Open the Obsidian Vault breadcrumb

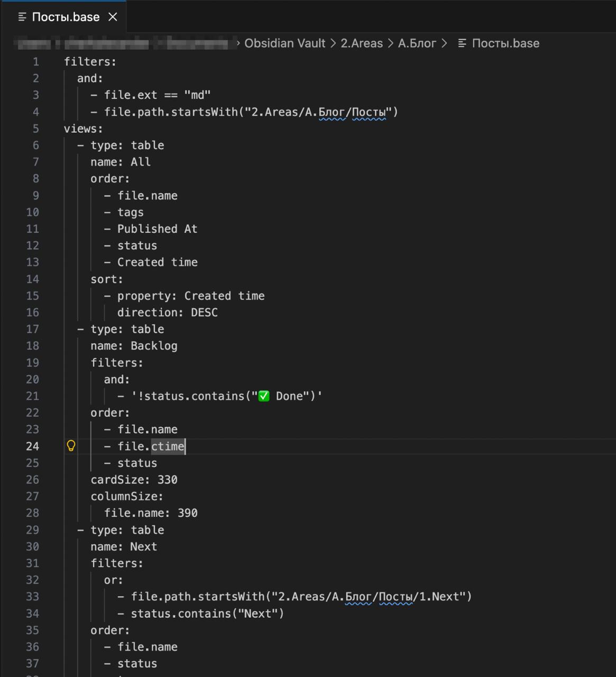(284, 43)
